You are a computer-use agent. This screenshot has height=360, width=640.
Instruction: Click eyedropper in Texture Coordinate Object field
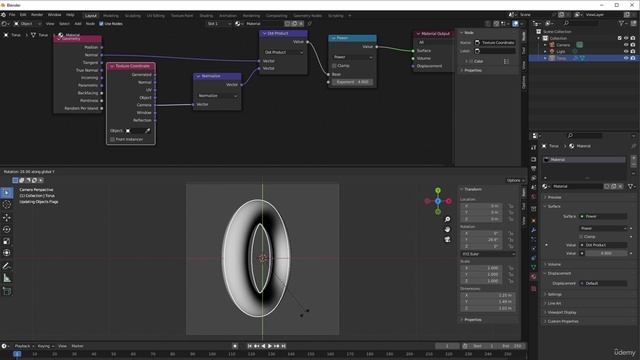(x=148, y=131)
